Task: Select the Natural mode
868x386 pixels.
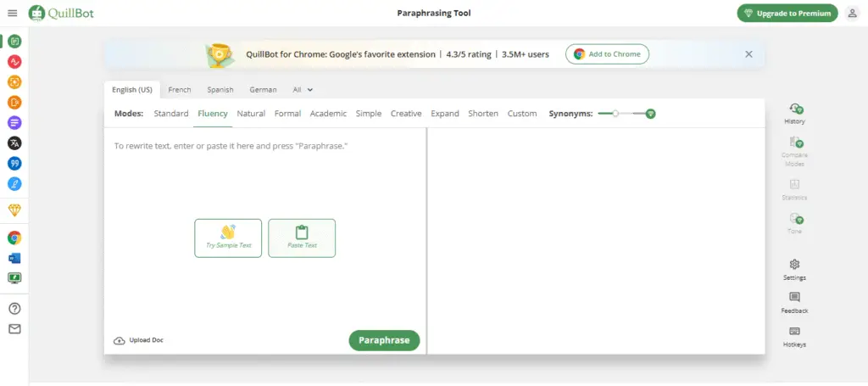Action: click(251, 114)
